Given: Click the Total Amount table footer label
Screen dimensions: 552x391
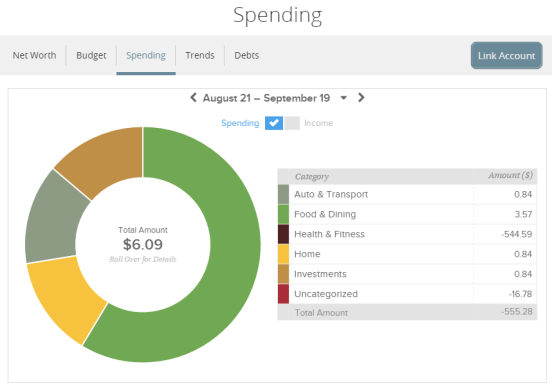Looking at the screenshot, I should [321, 313].
